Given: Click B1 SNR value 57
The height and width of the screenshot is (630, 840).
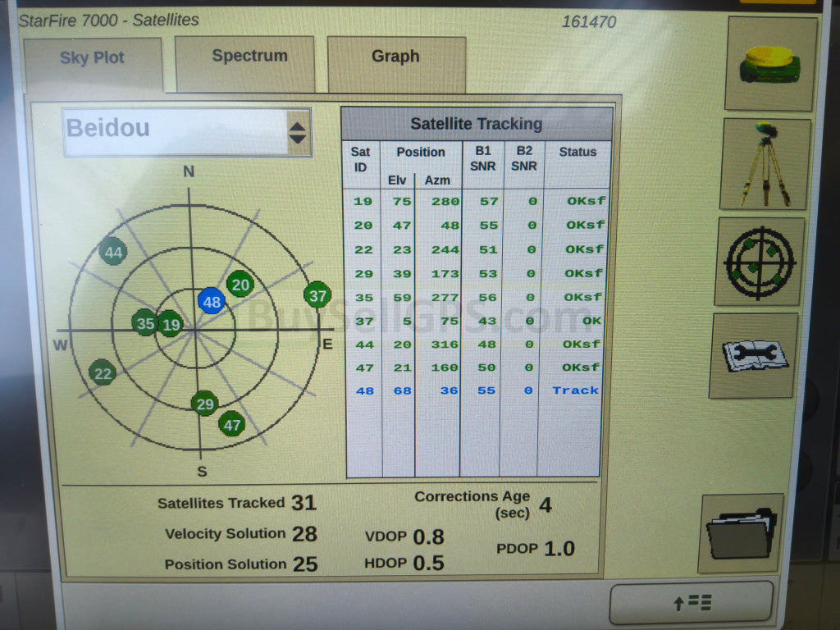Looking at the screenshot, I should (489, 202).
